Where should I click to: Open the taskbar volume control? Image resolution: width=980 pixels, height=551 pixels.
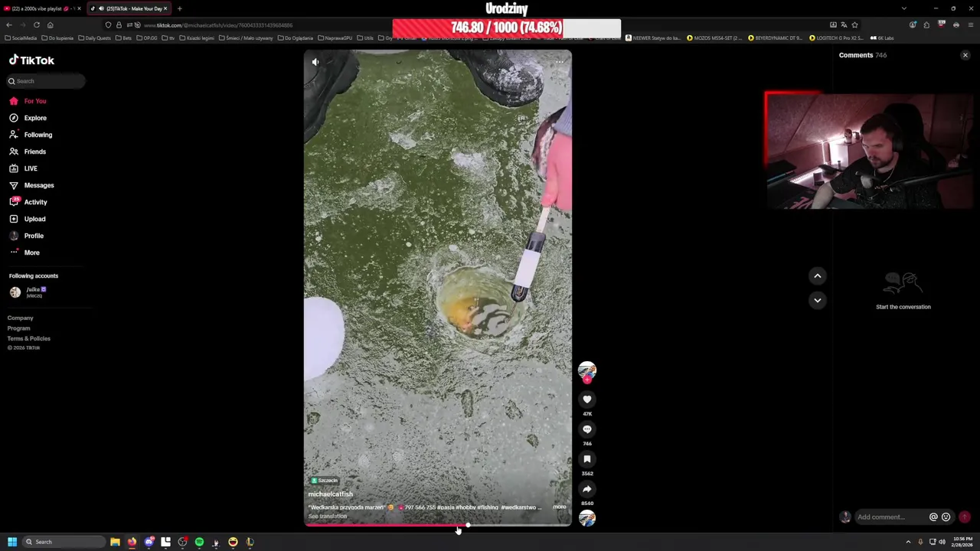[942, 542]
